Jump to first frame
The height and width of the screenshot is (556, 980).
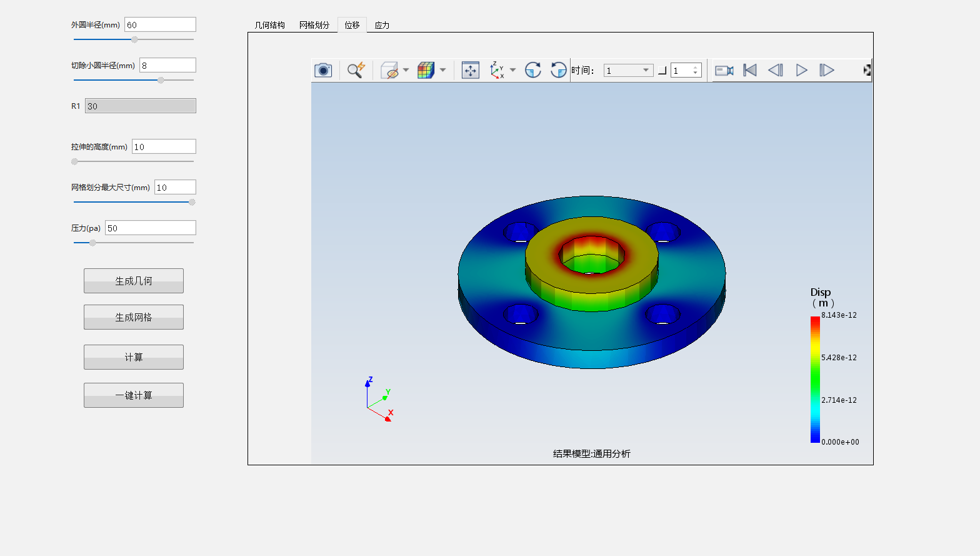[x=750, y=70]
